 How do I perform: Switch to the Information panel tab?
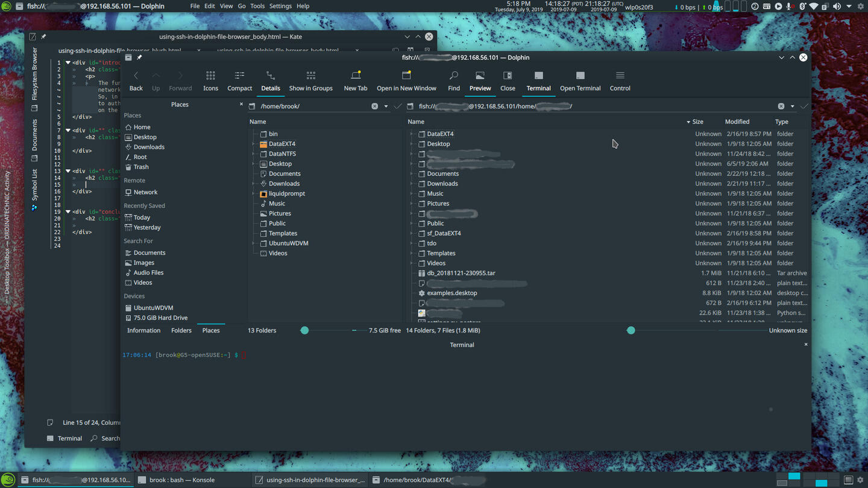[x=143, y=330]
